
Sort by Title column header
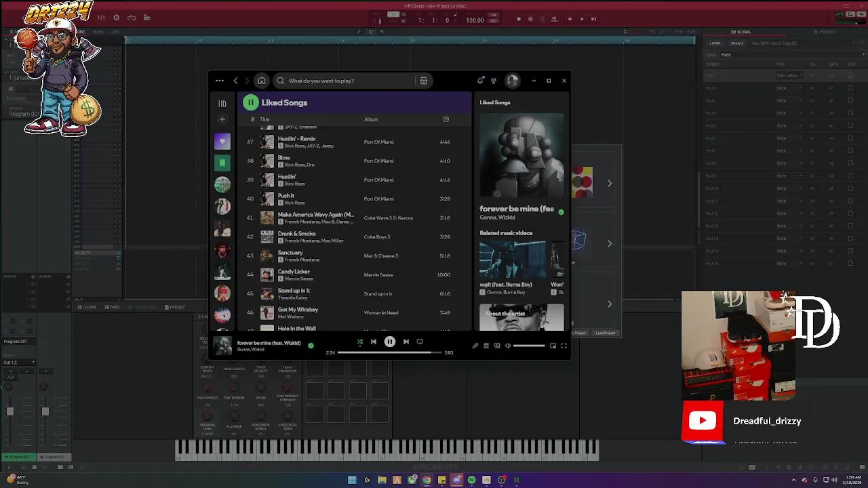point(264,119)
